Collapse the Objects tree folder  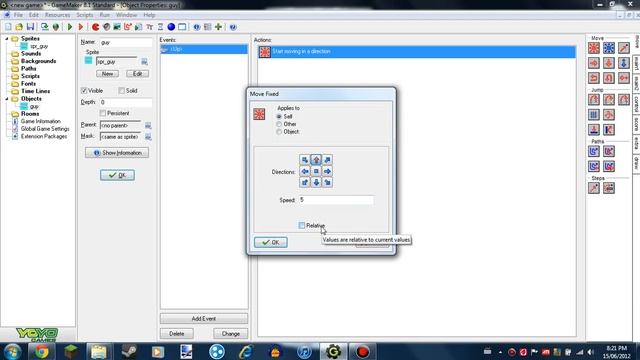(x=7, y=99)
